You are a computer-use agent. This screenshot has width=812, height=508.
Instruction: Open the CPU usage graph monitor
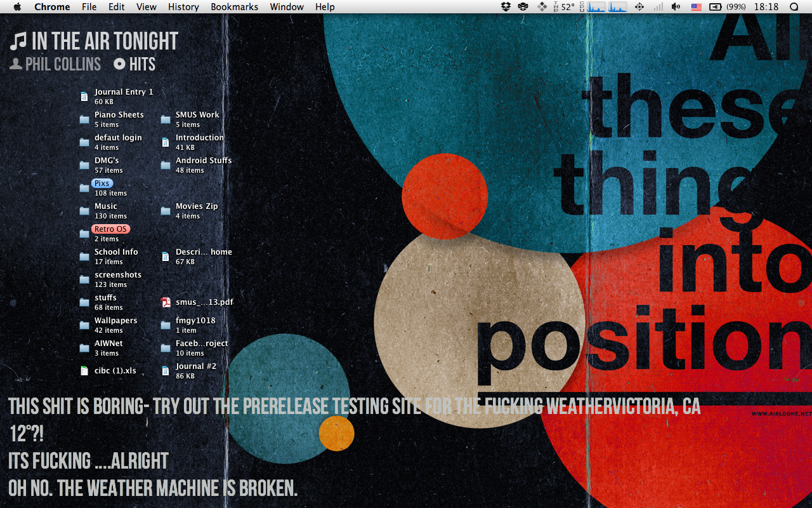[x=603, y=7]
